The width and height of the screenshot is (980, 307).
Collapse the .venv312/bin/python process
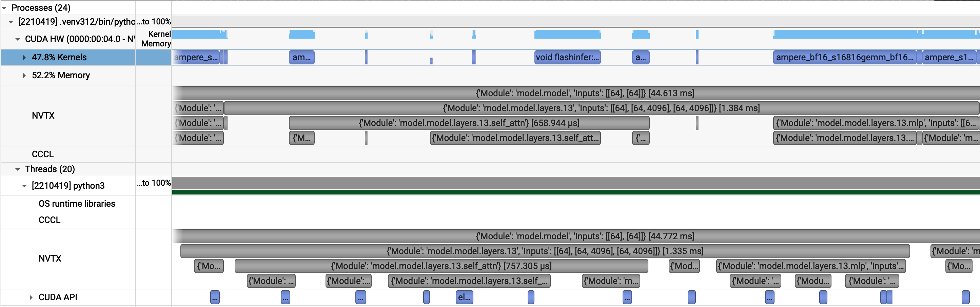click(x=10, y=22)
